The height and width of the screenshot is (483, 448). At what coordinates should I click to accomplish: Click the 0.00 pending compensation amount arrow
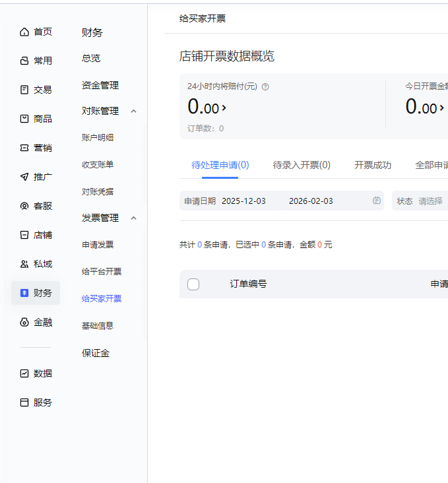coord(224,108)
